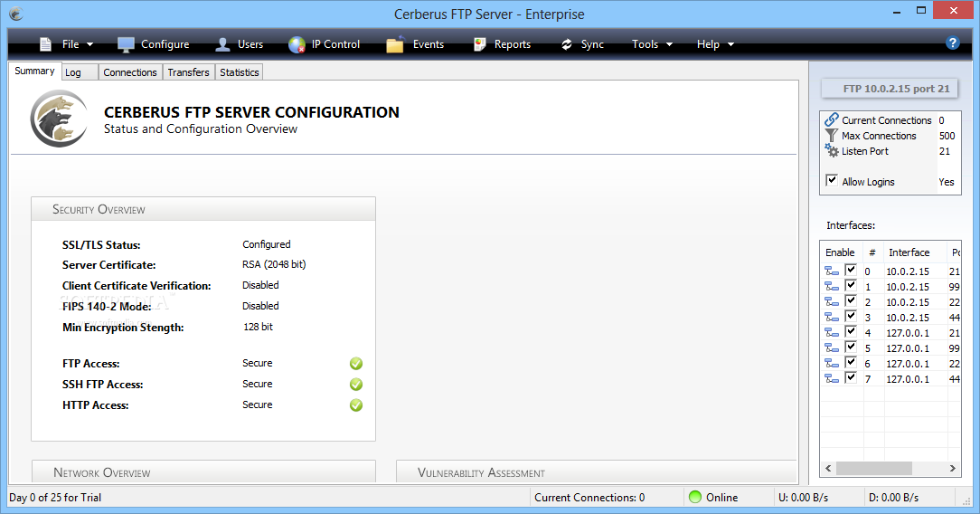The height and width of the screenshot is (514, 980).
Task: Select the Summary tab
Action: coord(34,71)
